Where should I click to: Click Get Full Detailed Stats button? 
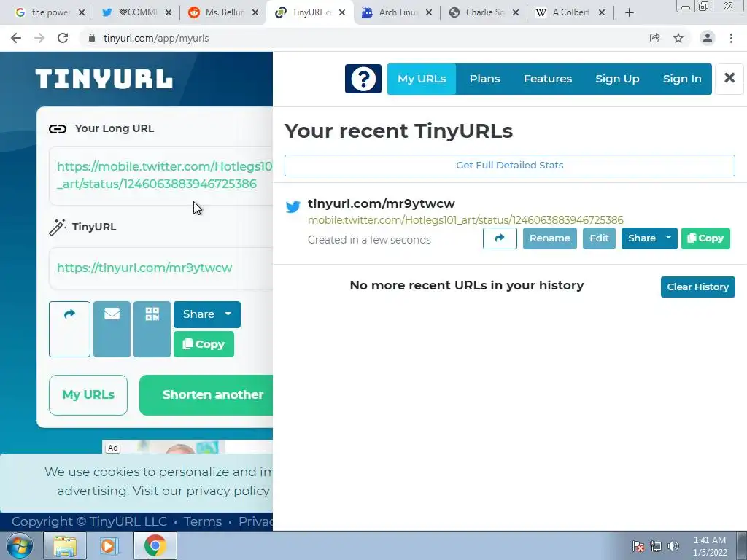tap(509, 166)
